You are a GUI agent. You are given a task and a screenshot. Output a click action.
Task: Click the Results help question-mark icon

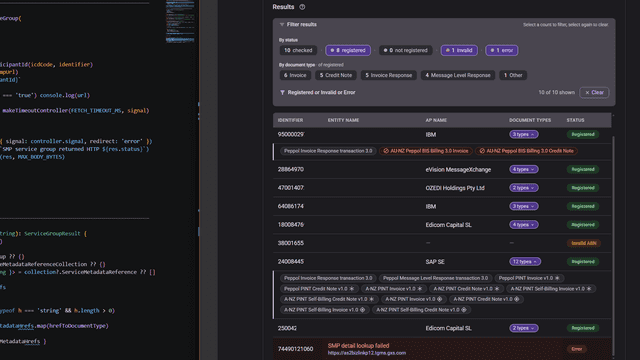tap(302, 7)
